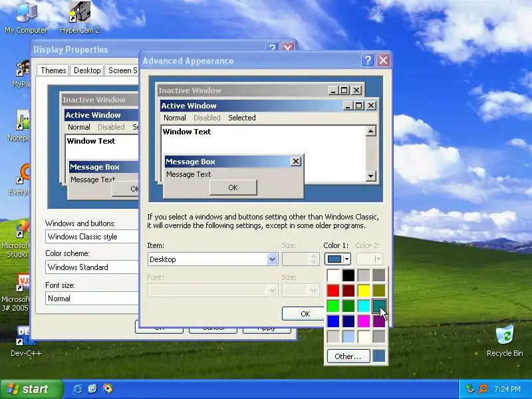Viewport: 532px width, 399px height.
Task: Open the Color 1 dropdown arrow
Action: (x=346, y=259)
